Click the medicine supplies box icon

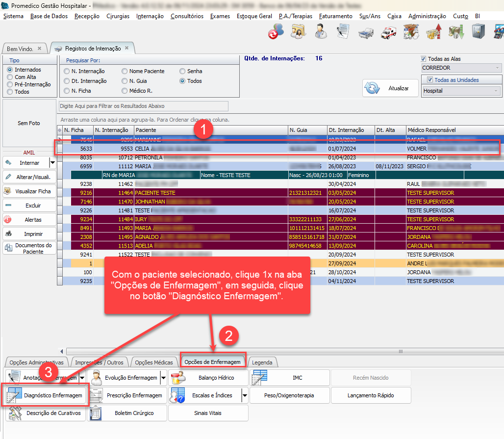411,32
